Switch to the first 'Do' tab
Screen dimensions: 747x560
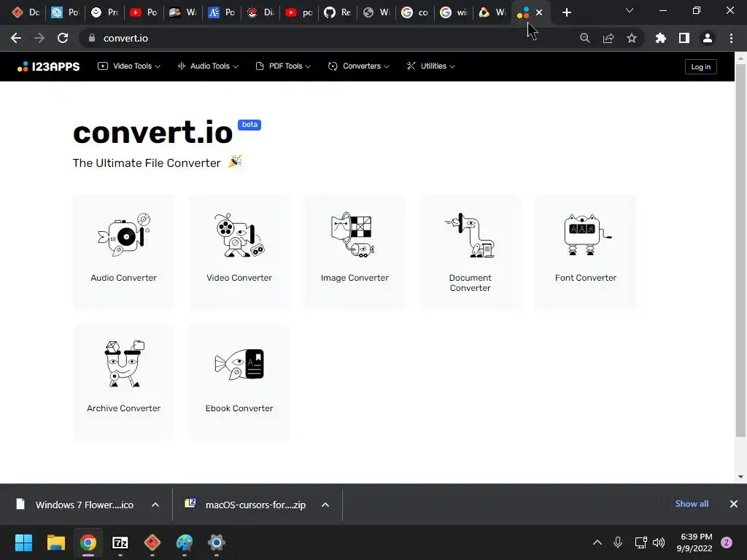coord(26,12)
